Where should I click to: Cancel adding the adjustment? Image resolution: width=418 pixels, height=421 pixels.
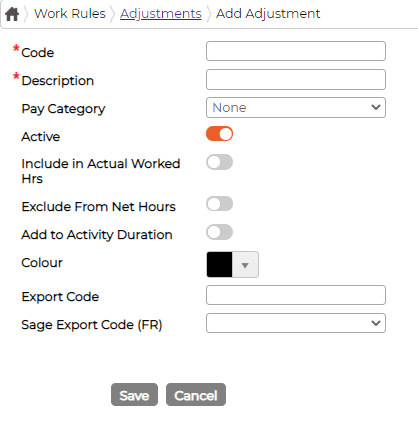(x=196, y=395)
